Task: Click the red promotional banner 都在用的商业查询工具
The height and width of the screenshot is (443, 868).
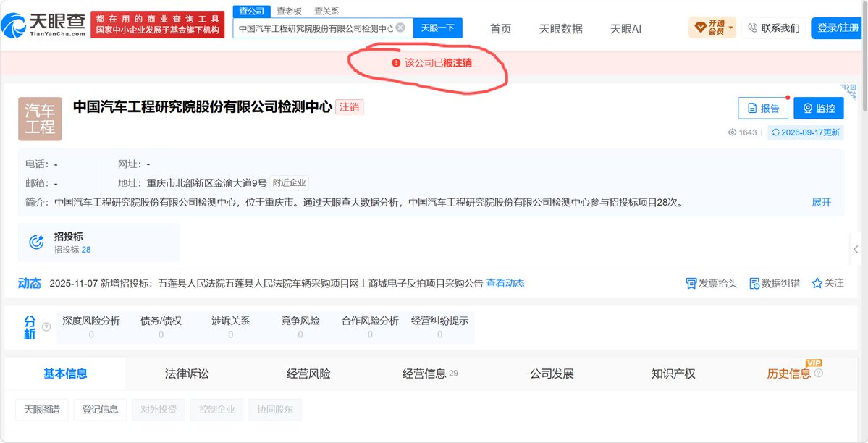Action: click(x=157, y=25)
